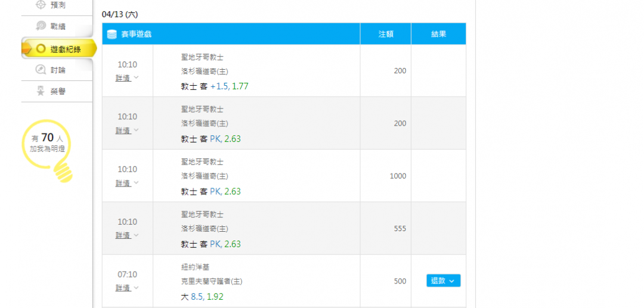Open the blue 退款 dropdown button
The height and width of the screenshot is (308, 644).
443,281
